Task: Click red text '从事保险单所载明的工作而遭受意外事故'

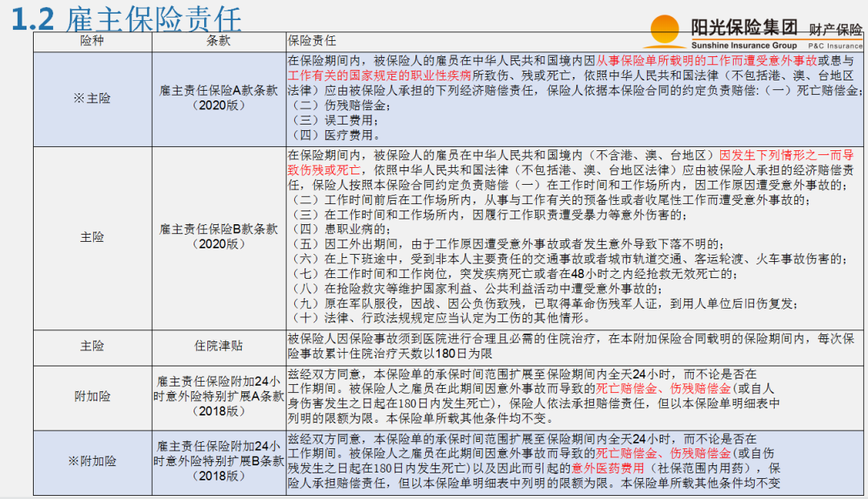Action: pos(706,61)
